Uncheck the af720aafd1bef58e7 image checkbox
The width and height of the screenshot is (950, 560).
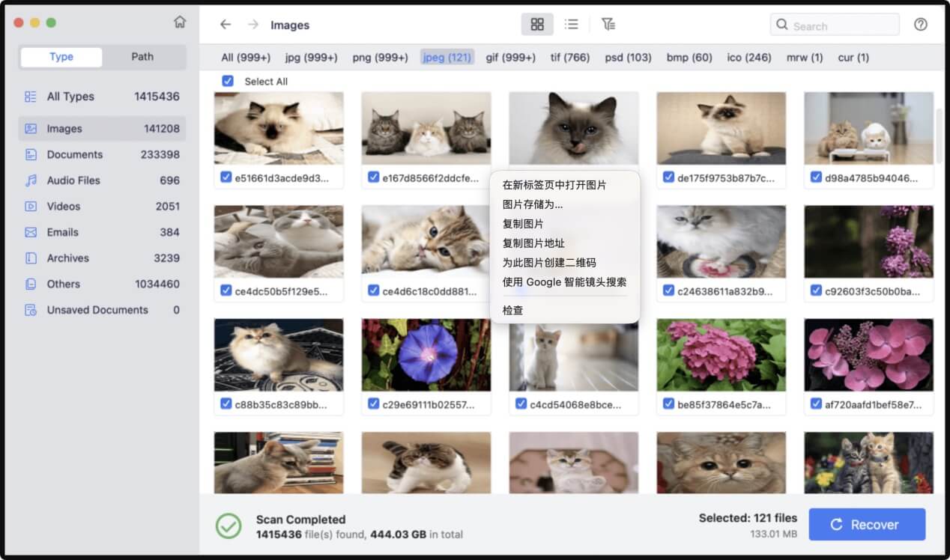816,404
